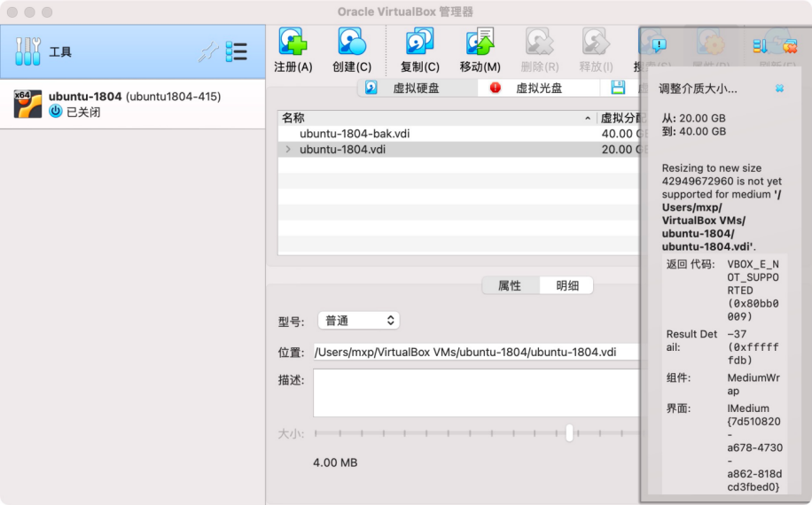Click the Location (位置) path field
Image resolution: width=812 pixels, height=505 pixels.
pyautogui.click(x=476, y=353)
